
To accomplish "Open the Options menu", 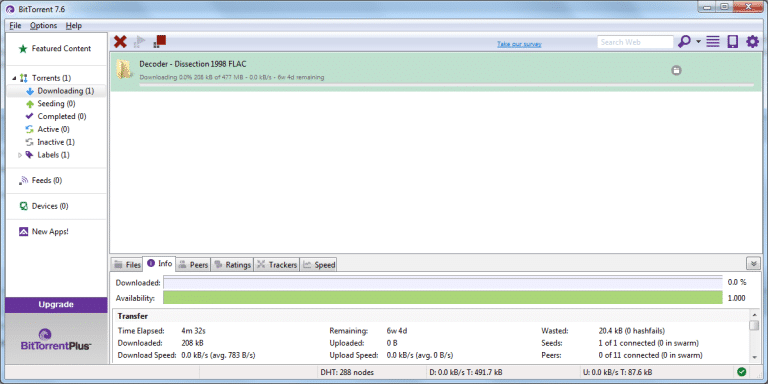I will point(43,25).
